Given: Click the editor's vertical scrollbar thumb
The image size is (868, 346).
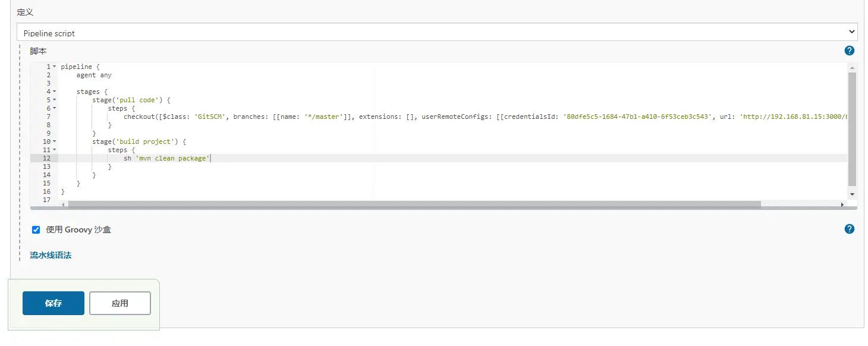Looking at the screenshot, I should coord(852,128).
